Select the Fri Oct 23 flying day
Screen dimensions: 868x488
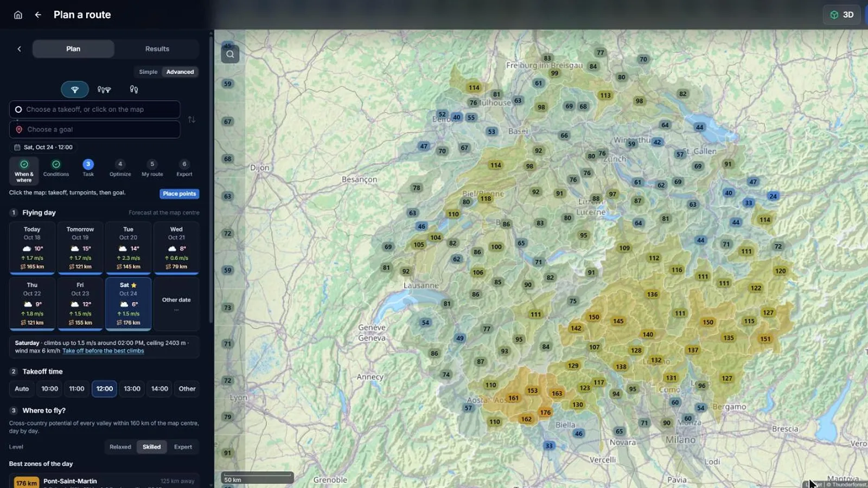coord(80,304)
